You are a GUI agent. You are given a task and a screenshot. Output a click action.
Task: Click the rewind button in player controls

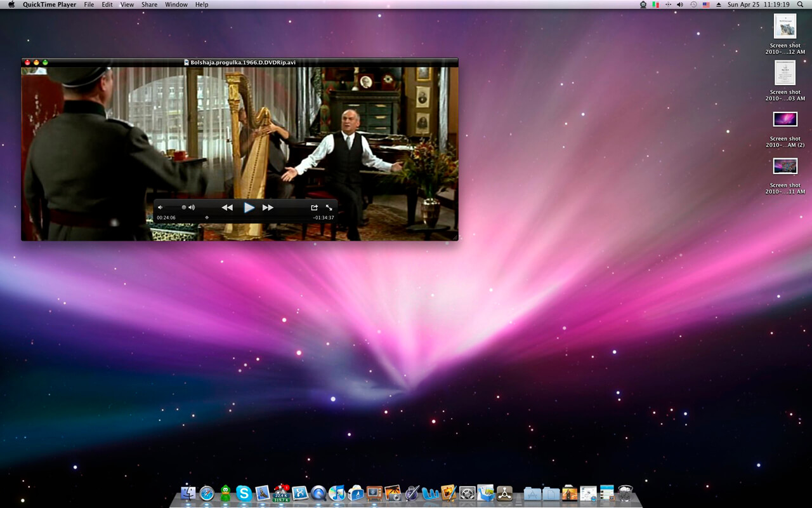(x=226, y=208)
